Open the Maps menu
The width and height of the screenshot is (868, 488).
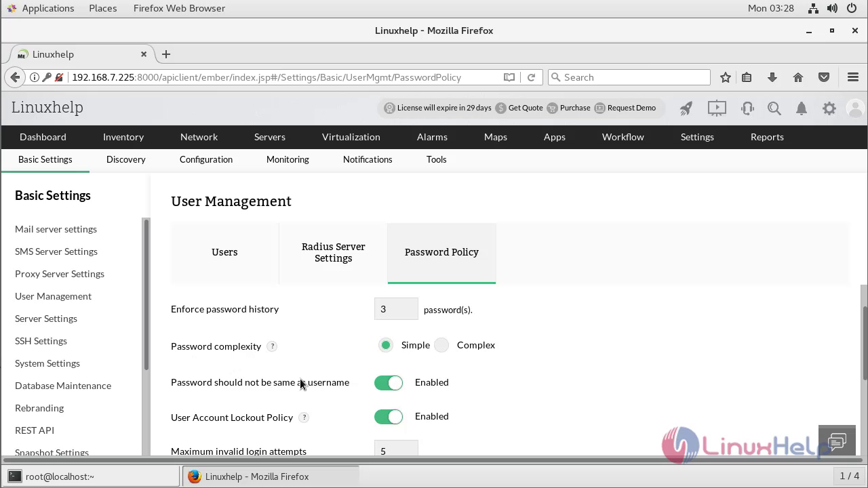(x=496, y=137)
